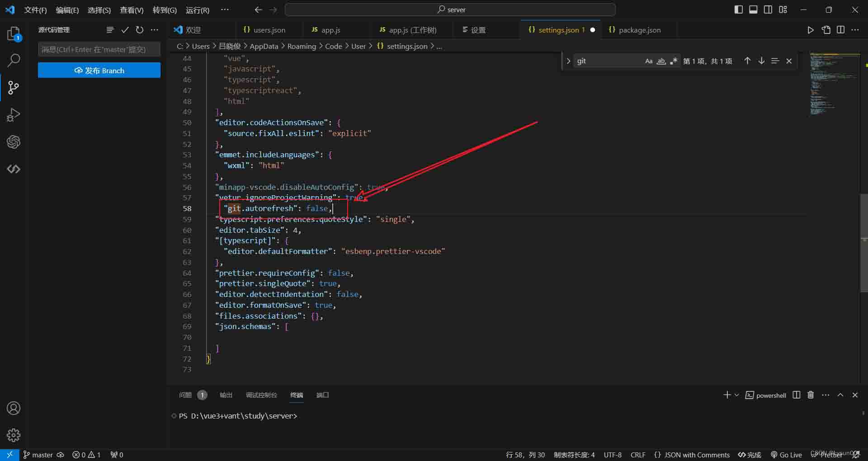Open the Manage gear icon
The height and width of the screenshot is (461, 868).
[14, 435]
